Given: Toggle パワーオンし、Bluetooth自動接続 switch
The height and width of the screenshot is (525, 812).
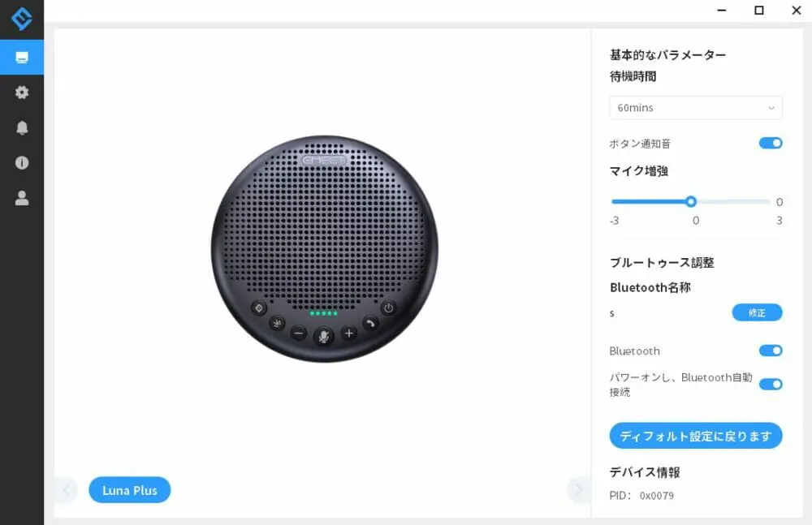Looking at the screenshot, I should [771, 384].
